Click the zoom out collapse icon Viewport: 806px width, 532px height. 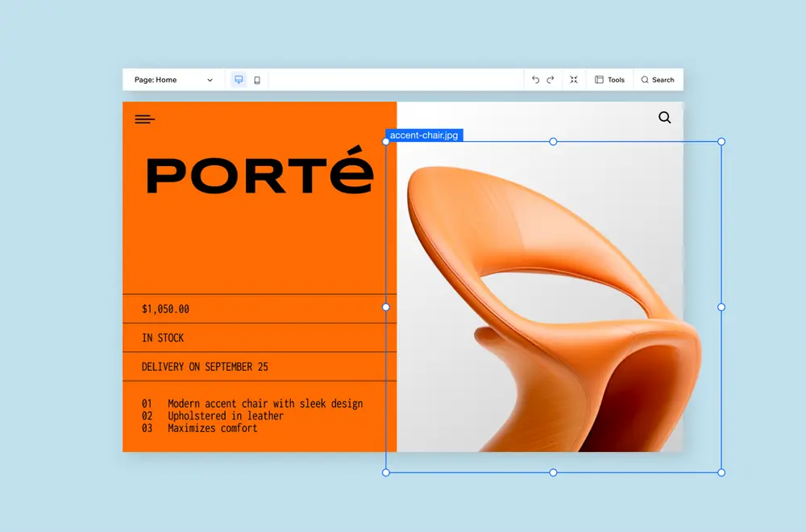click(574, 80)
